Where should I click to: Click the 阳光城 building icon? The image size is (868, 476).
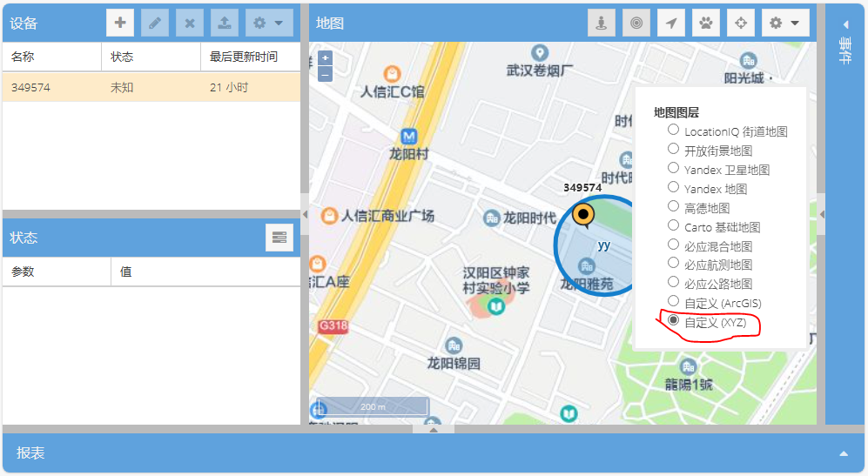click(748, 60)
